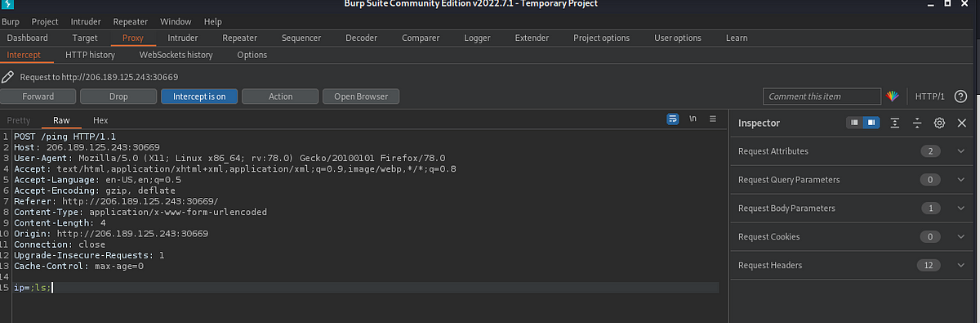Viewport: 980px width, 323px height.
Task: Expand all Inspector sections icon
Action: [x=895, y=123]
